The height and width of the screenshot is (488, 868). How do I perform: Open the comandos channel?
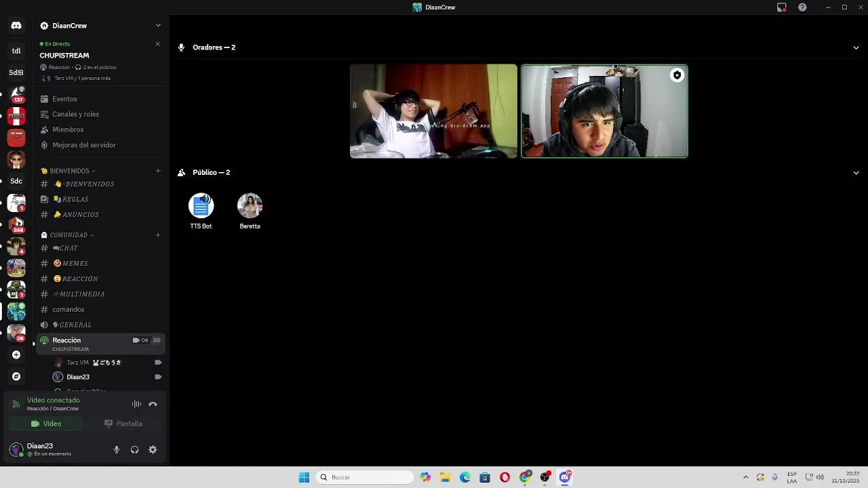point(100,310)
